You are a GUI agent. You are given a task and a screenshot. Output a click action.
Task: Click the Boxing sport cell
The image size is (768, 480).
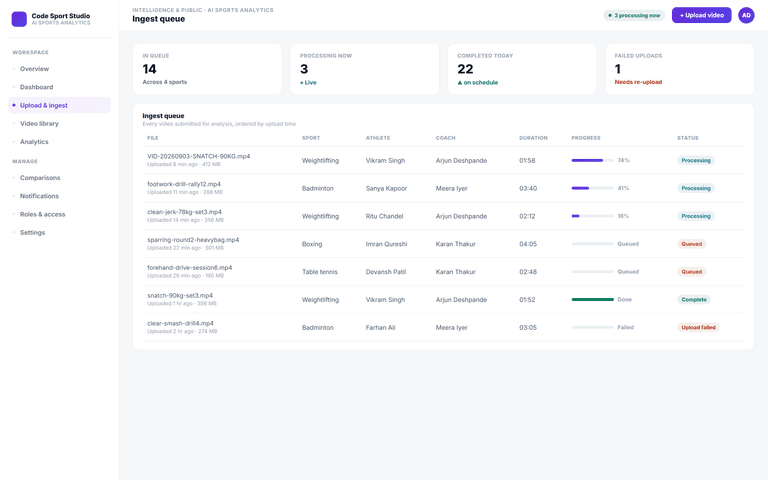312,244
